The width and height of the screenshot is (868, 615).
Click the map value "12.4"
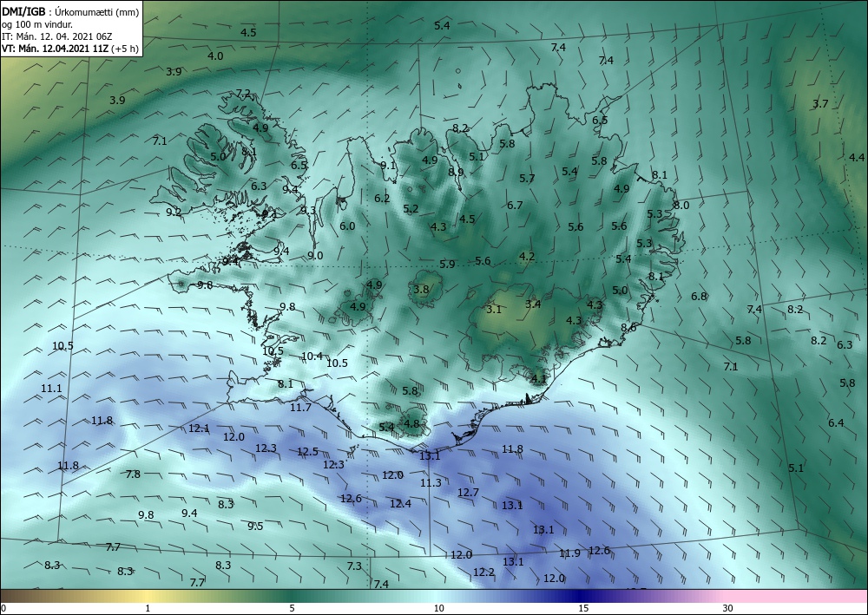tap(401, 503)
